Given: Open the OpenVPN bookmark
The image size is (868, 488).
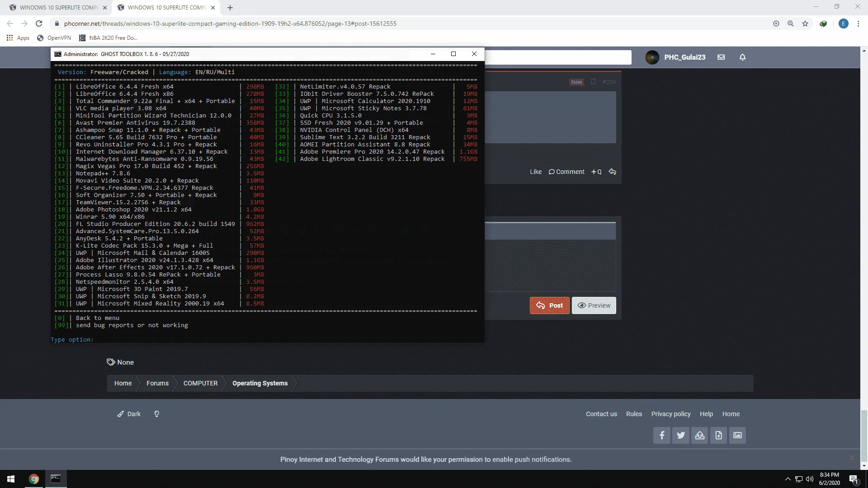Looking at the screenshot, I should 54,38.
